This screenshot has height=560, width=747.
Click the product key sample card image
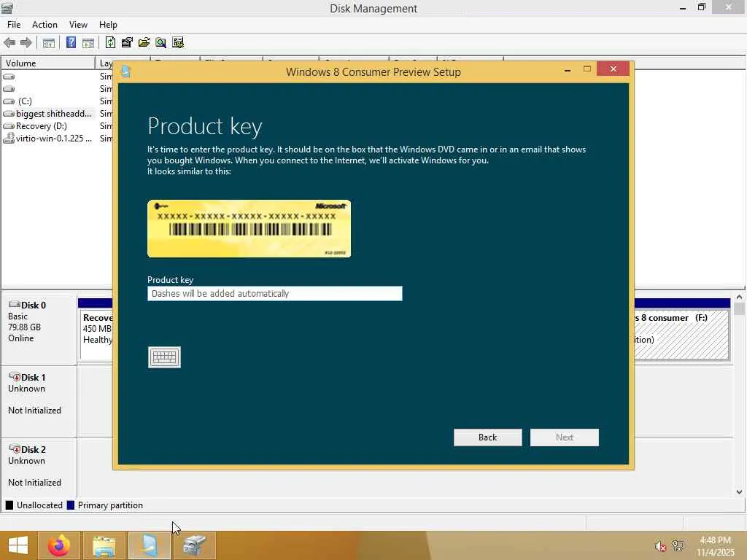[249, 228]
